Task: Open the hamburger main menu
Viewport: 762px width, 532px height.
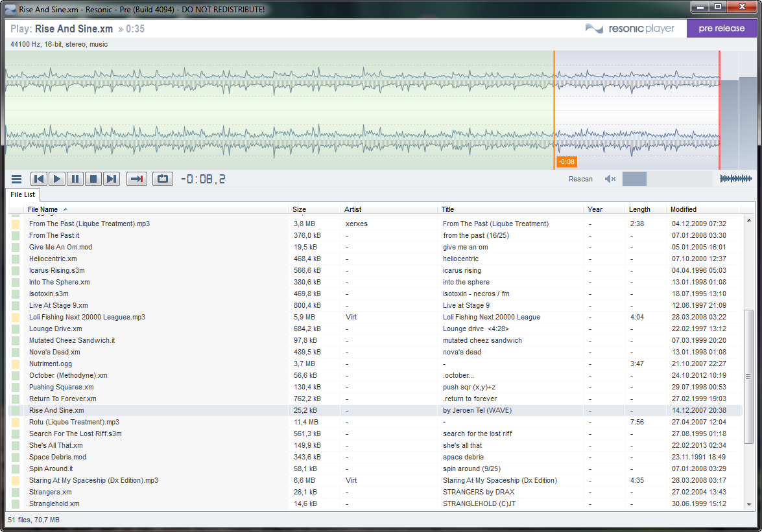Action: [17, 179]
